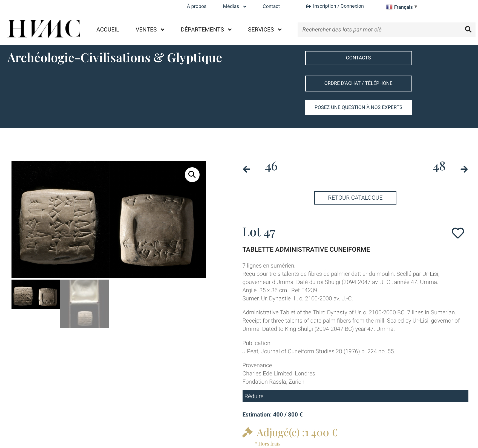This screenshot has width=478, height=448.
Task: Click the search magnifier icon
Action: point(468,30)
